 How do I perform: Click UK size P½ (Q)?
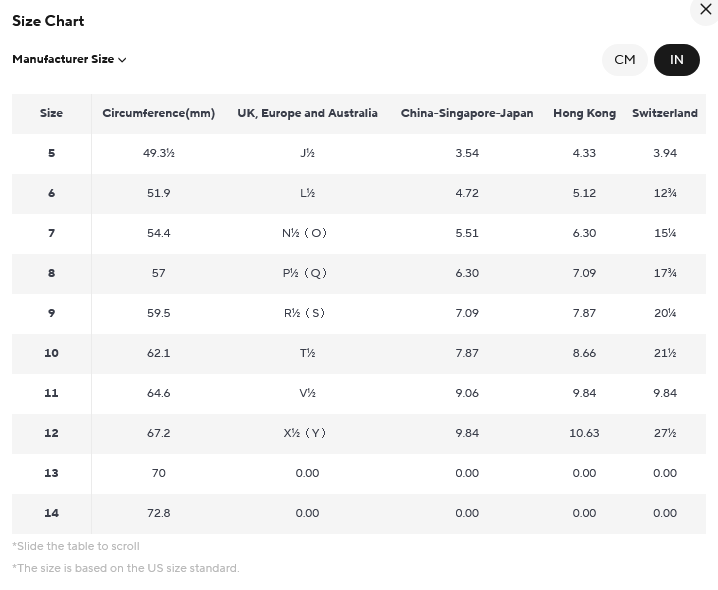coord(305,273)
